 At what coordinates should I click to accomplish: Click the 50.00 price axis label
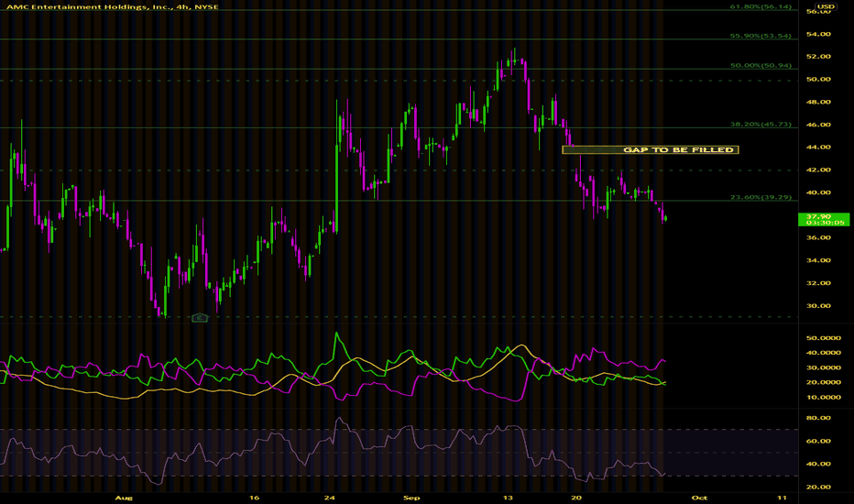click(818, 79)
